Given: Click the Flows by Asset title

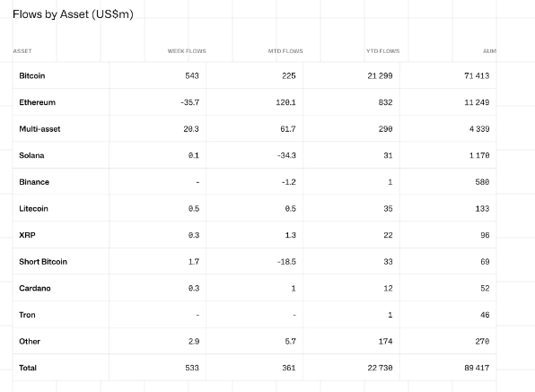Looking at the screenshot, I should pyautogui.click(x=73, y=14).
